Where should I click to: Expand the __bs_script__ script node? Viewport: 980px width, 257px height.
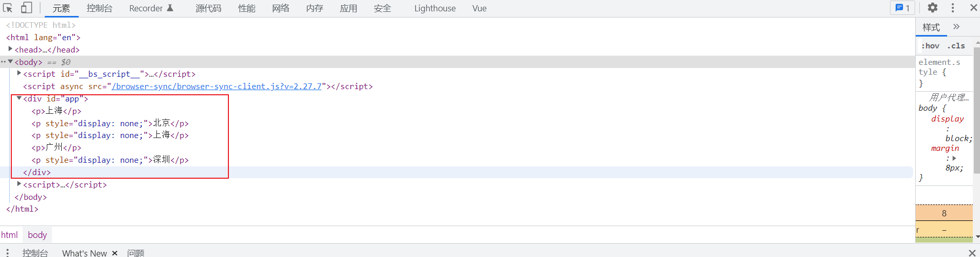pos(19,74)
